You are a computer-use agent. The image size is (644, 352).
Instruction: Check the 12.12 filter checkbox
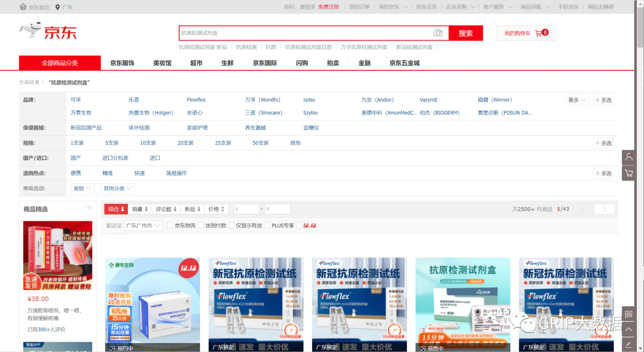click(299, 225)
